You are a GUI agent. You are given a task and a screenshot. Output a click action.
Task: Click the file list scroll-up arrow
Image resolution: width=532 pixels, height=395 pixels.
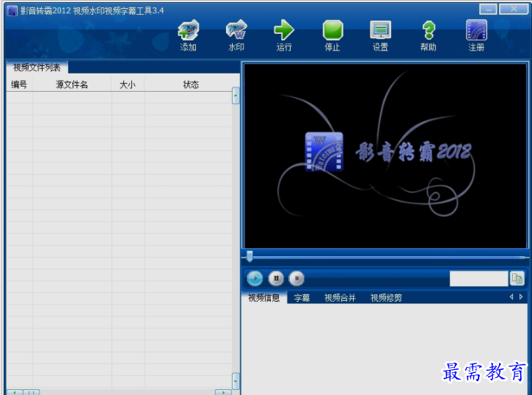click(236, 95)
